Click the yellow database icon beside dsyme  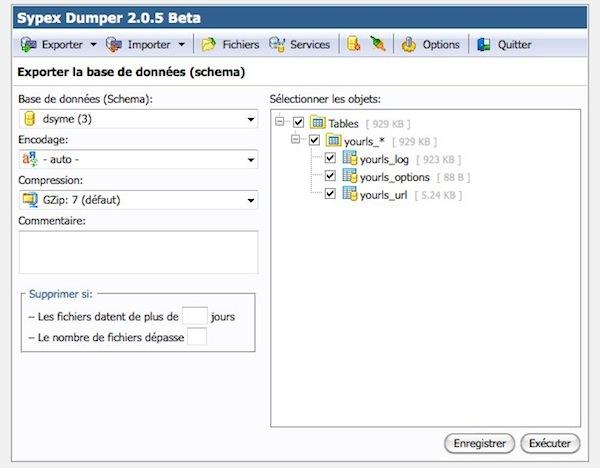[29, 119]
